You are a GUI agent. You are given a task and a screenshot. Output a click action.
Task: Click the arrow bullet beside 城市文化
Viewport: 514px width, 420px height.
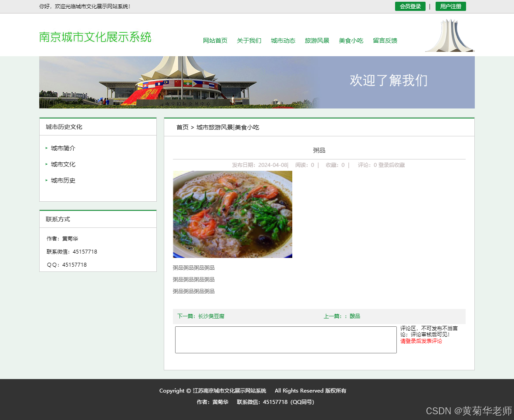pos(47,164)
